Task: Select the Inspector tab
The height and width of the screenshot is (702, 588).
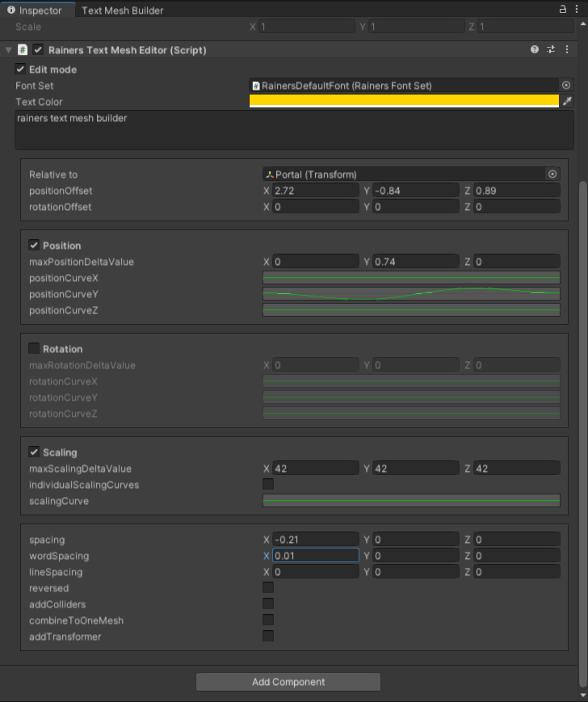Action: pos(36,11)
